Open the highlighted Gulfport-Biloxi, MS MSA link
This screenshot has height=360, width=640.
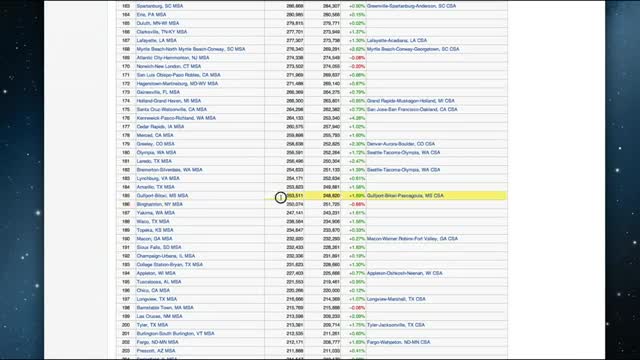pyautogui.click(x=162, y=196)
